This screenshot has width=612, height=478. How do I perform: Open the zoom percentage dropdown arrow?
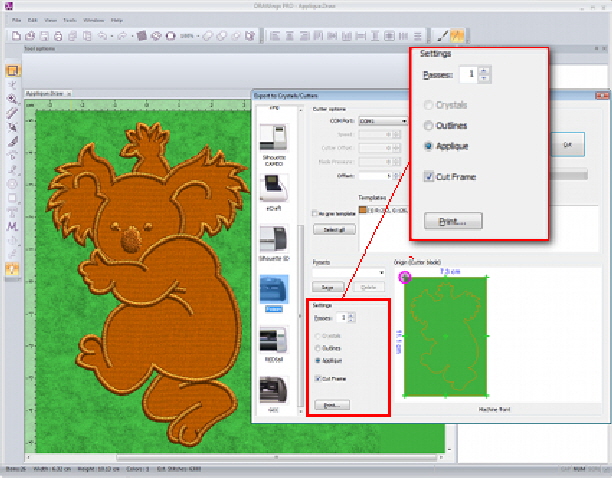[x=198, y=37]
